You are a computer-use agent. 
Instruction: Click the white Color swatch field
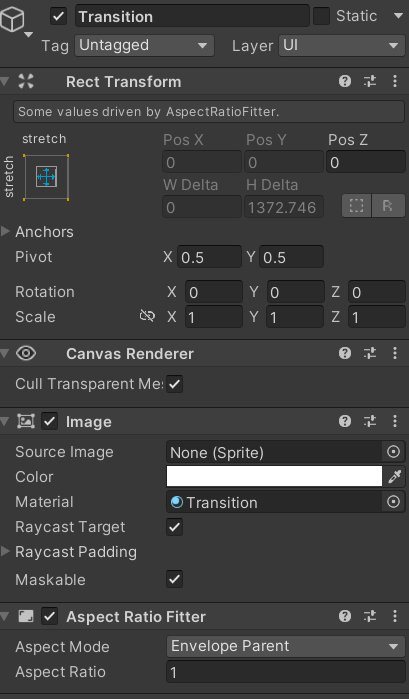(x=274, y=477)
